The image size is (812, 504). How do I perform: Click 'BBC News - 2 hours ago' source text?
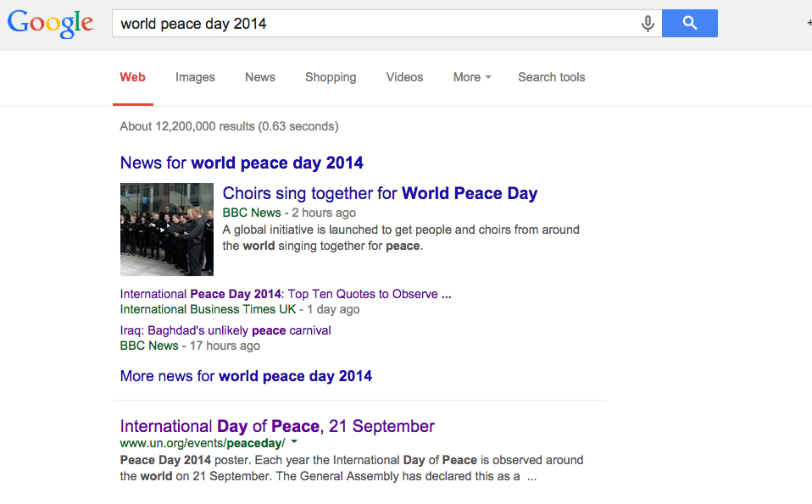289,213
